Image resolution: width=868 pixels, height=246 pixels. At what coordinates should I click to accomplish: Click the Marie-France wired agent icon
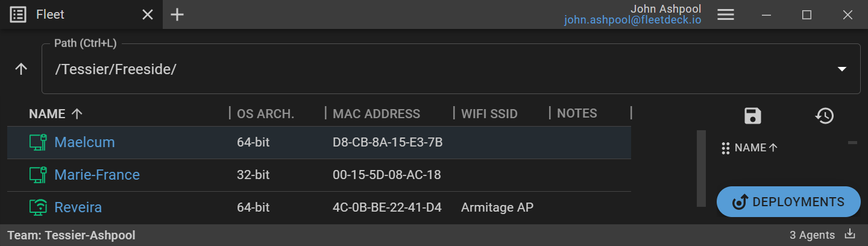pyautogui.click(x=38, y=175)
